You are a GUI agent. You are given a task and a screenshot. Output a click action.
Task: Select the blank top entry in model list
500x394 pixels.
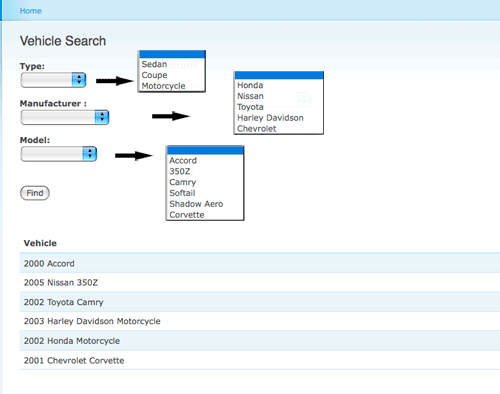coord(205,150)
